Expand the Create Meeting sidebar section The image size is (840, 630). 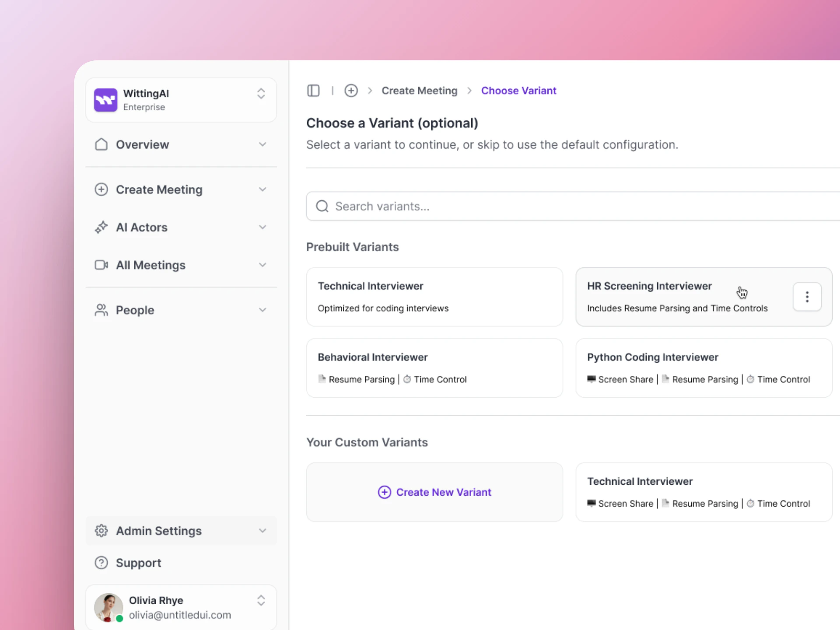click(x=262, y=189)
